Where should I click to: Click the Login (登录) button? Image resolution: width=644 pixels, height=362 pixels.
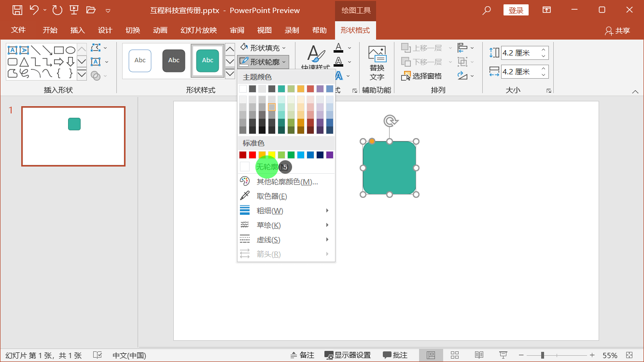pos(516,10)
